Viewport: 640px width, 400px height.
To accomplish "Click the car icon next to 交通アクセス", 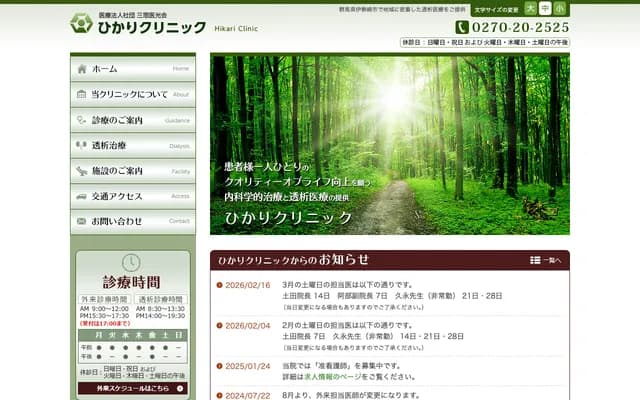I will [x=82, y=197].
